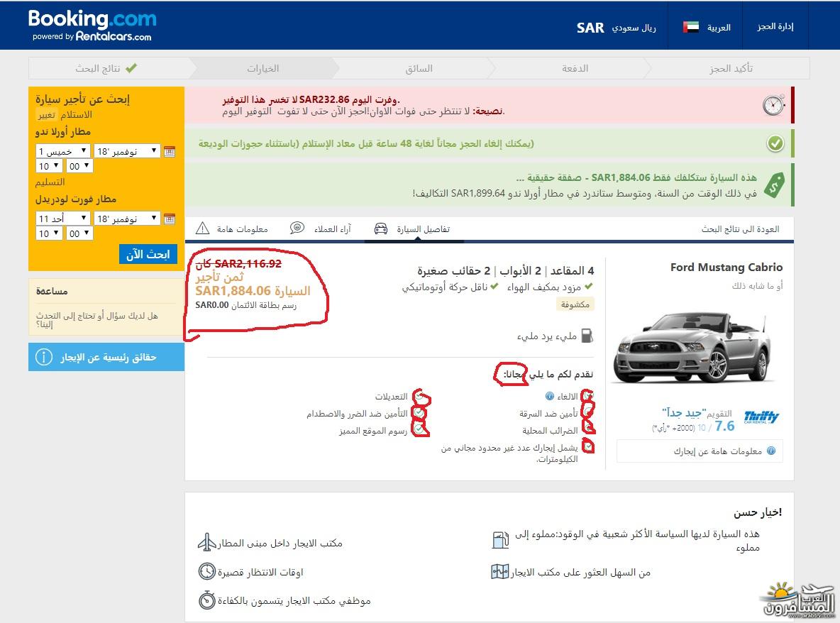Click info icon in rental key facts
The width and height of the screenshot is (840, 623).
[43, 357]
